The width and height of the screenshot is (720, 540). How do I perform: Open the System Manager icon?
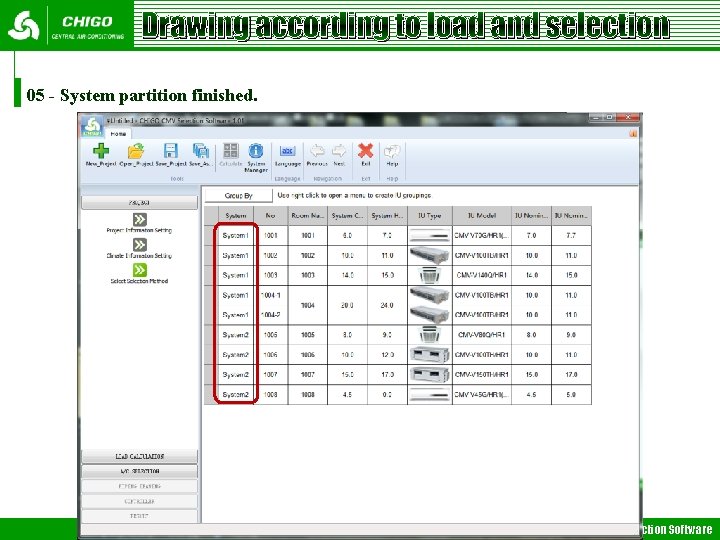tap(256, 151)
